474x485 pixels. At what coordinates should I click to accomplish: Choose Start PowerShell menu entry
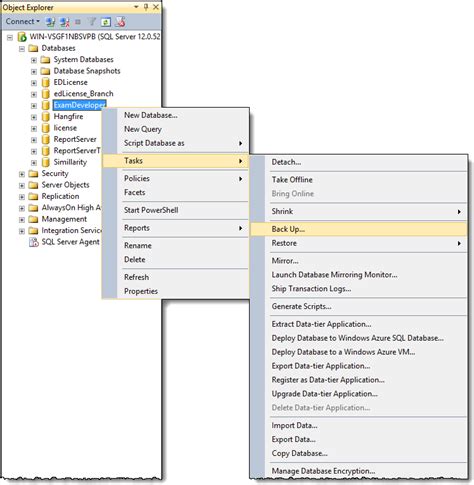176,210
